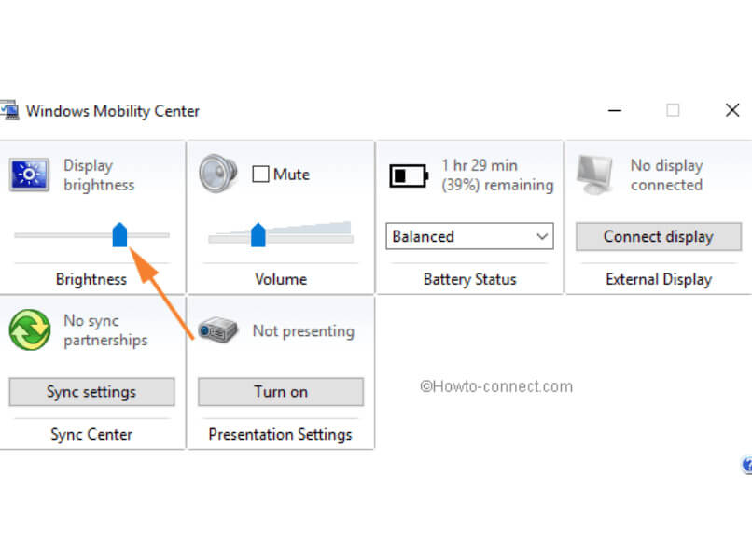Minimize the Mobility Center window
The height and width of the screenshot is (560, 752).
pyautogui.click(x=613, y=110)
